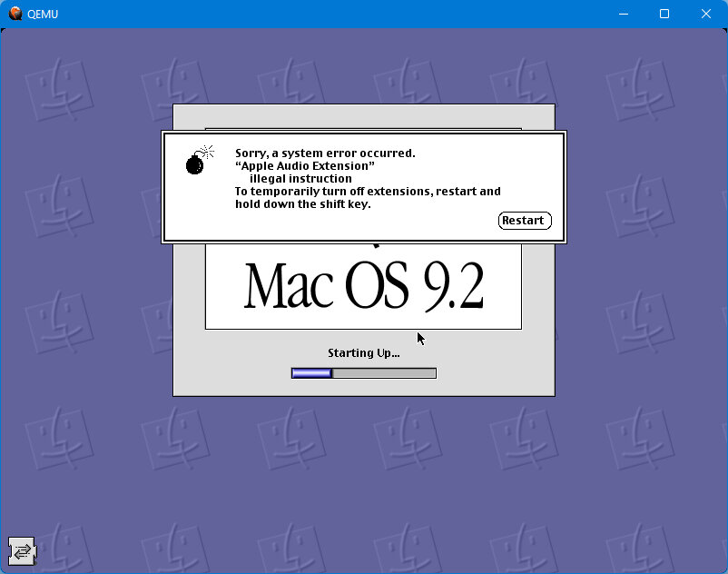This screenshot has width=728, height=574.
Task: Maximize the QEMU window
Action: [x=664, y=14]
